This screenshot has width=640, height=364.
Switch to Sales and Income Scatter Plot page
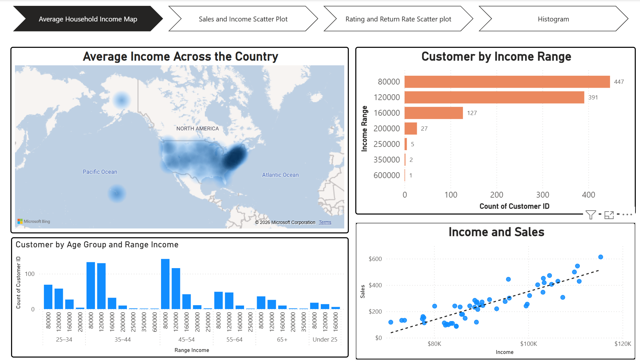243,19
